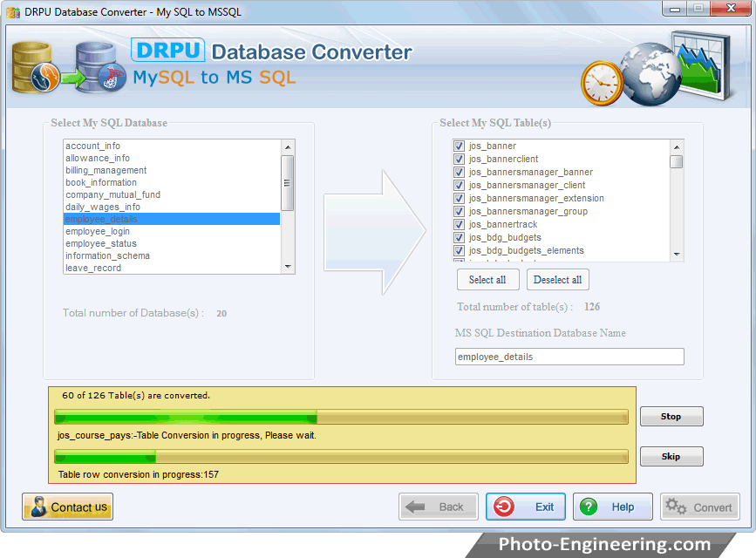Click the MySQL gold database icon
The width and height of the screenshot is (756, 558).
(35, 67)
